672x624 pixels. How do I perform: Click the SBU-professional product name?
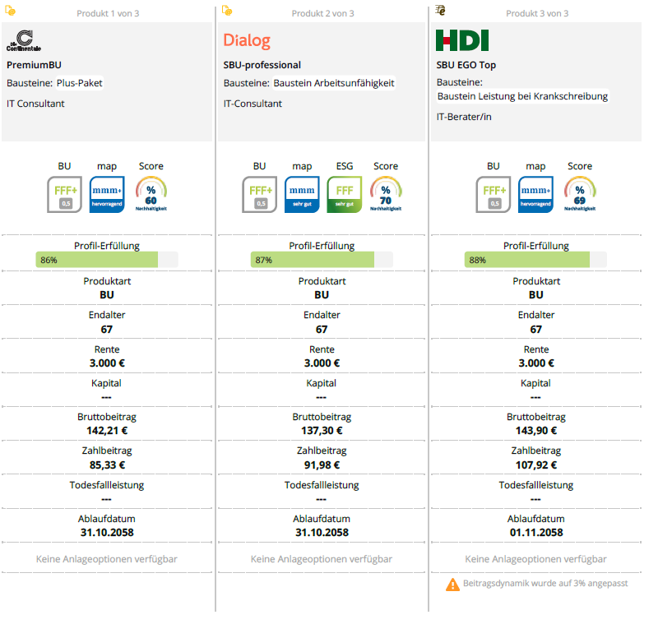tap(262, 65)
